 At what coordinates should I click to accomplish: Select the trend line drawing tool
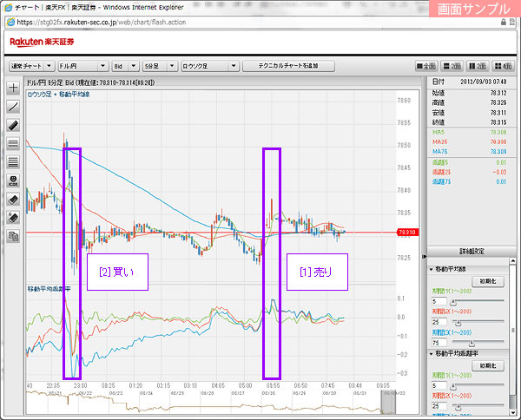(x=13, y=107)
